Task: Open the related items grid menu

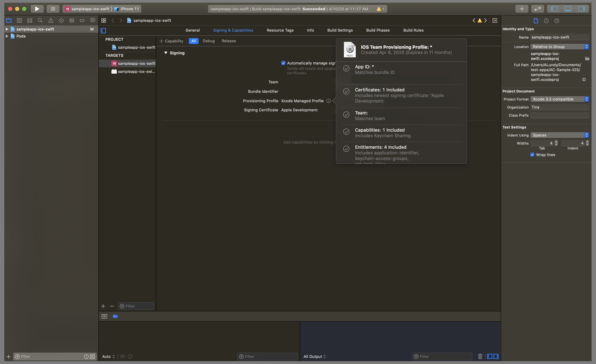Action: [104, 21]
